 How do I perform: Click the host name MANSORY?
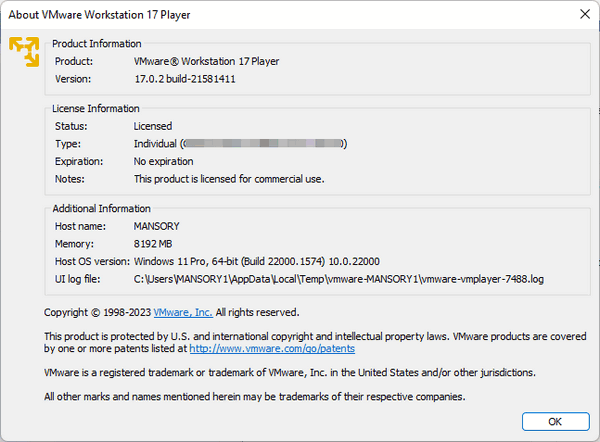(x=156, y=226)
